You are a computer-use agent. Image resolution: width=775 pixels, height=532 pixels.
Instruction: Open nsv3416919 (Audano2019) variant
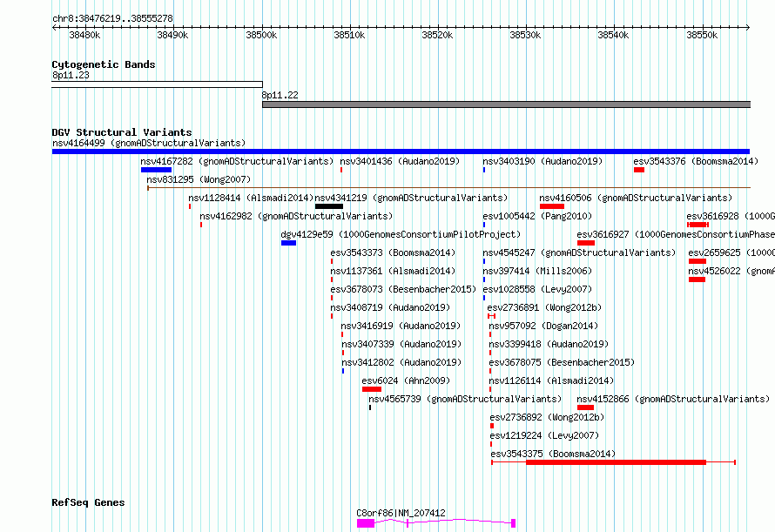tap(401, 326)
